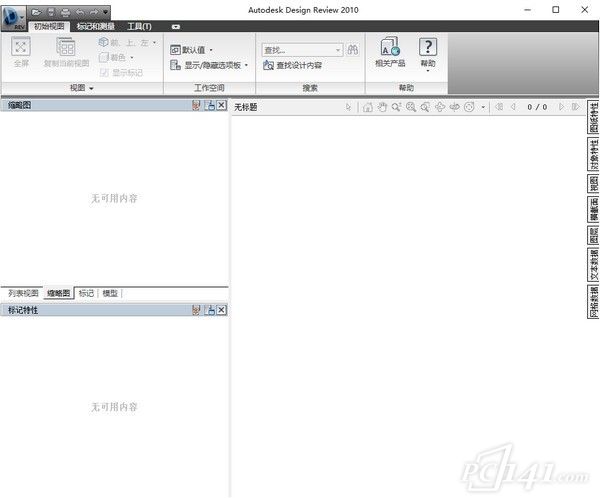The width and height of the screenshot is (600, 498).
Task: Open the 工具(T) ribbon tab
Action: click(139, 26)
